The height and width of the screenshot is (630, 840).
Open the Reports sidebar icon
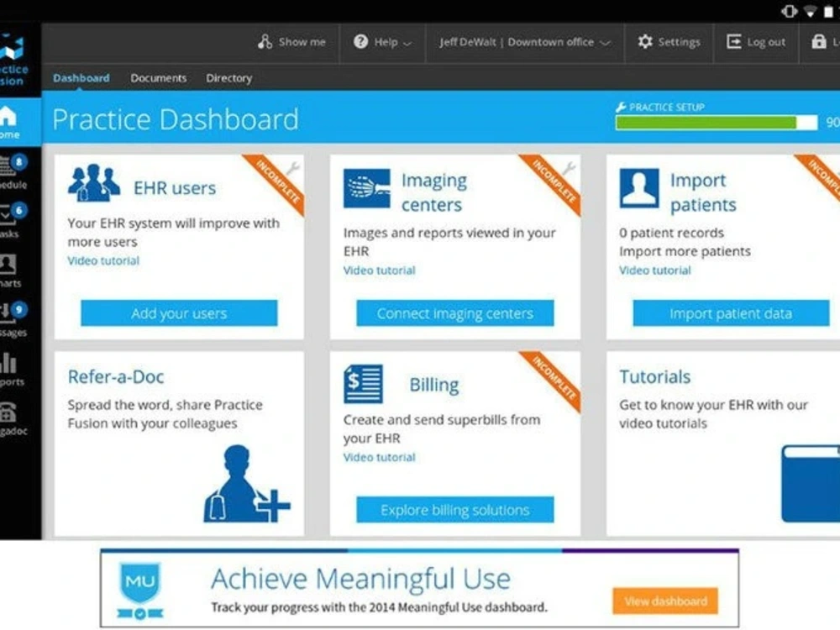[x=8, y=363]
